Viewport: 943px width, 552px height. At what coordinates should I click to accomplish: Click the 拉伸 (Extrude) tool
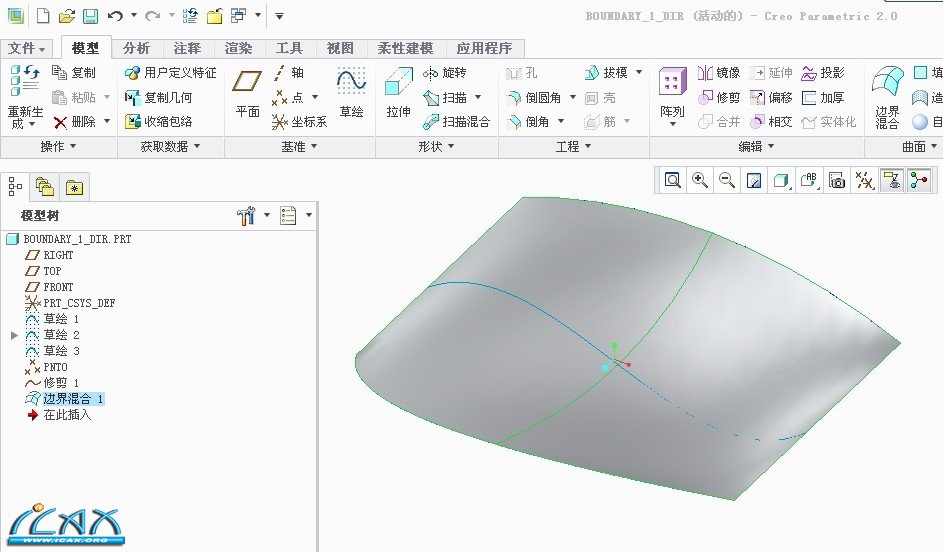pyautogui.click(x=398, y=92)
